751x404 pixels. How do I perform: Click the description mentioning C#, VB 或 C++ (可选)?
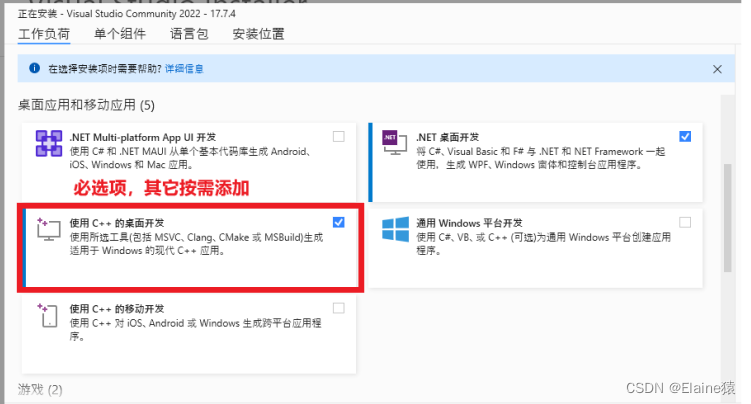pyautogui.click(x=543, y=244)
